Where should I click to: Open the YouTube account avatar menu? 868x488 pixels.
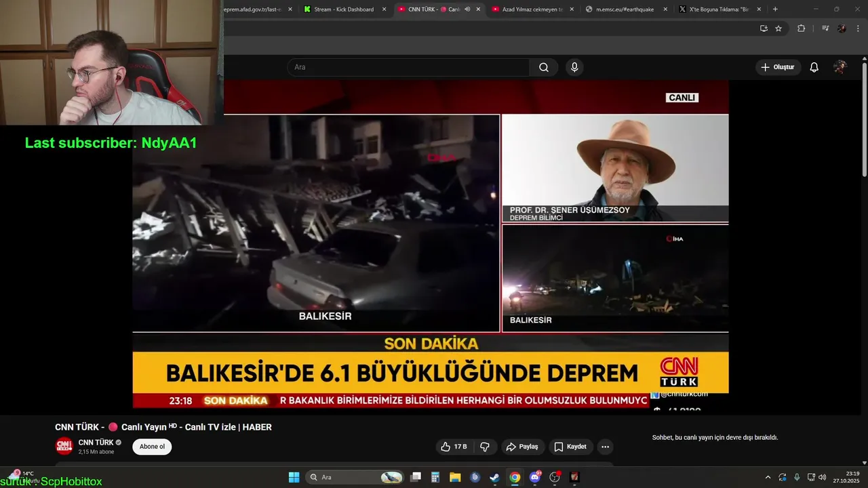pyautogui.click(x=840, y=67)
